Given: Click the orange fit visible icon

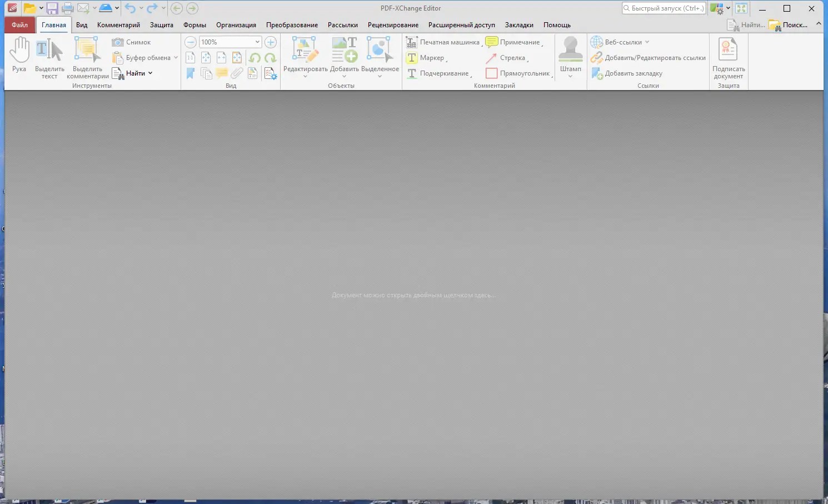Looking at the screenshot, I should click(237, 58).
